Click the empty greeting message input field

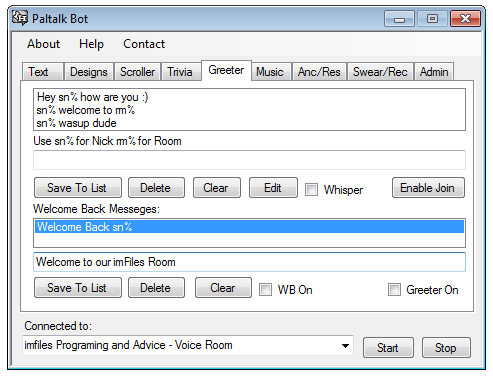tap(249, 160)
